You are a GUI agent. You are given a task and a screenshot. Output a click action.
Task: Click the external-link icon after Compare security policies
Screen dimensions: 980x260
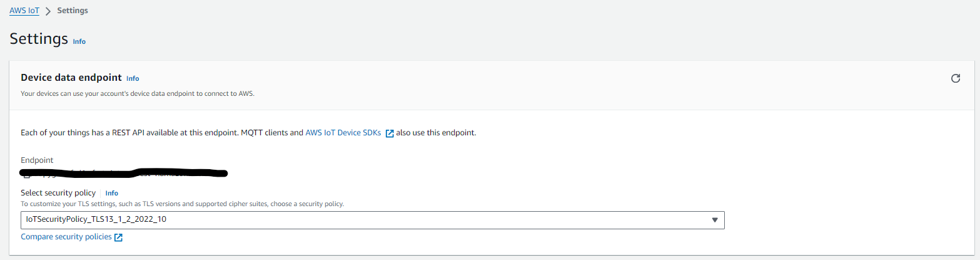[118, 237]
